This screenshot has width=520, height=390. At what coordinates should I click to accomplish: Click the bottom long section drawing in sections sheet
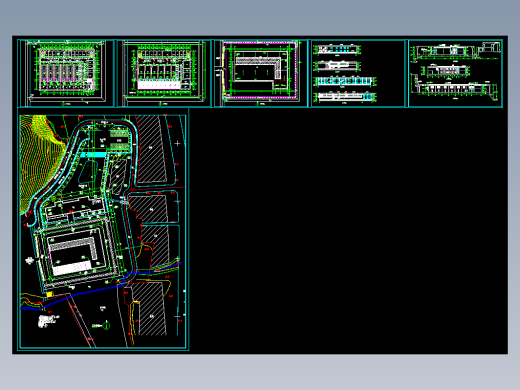tap(453, 88)
